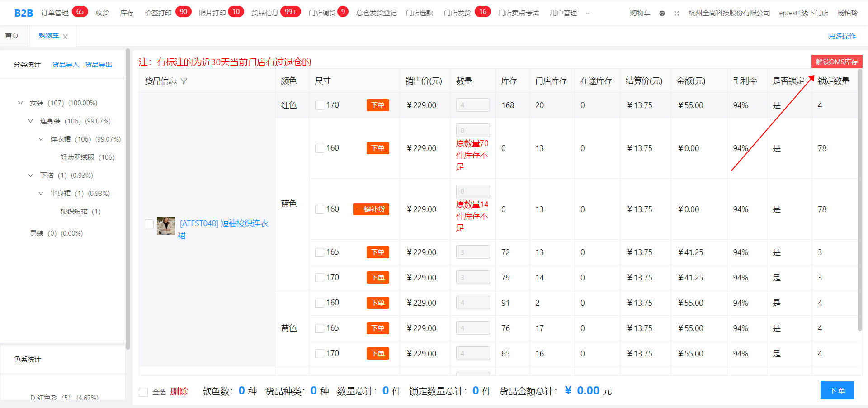Collapse the 下搭 tree node
Viewport: 868px width, 408px height.
click(31, 176)
